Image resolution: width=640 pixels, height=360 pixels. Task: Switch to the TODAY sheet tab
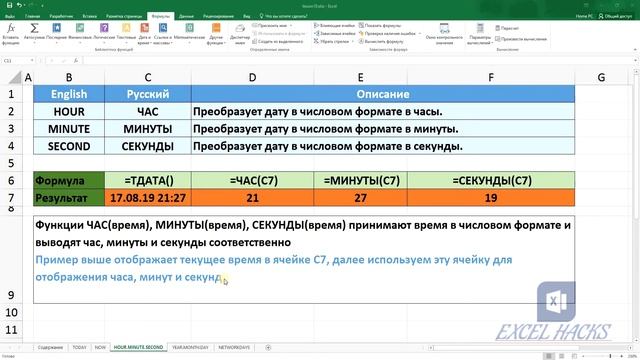click(x=79, y=347)
